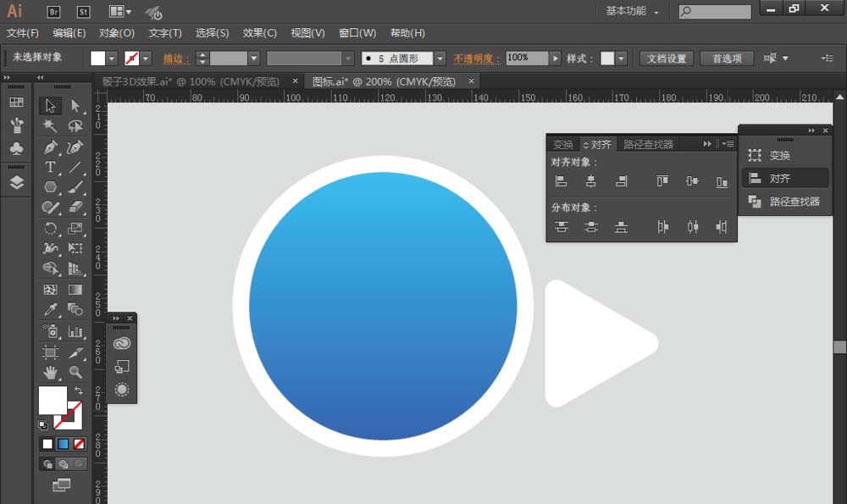Screen dimensions: 847x504
Task: Select the Magic Wand tool
Action: pos(50,126)
